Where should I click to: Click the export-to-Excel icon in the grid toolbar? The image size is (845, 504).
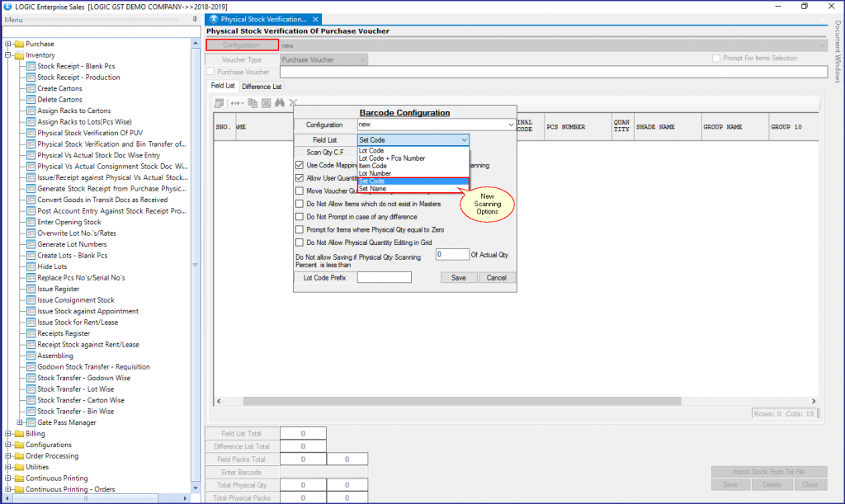click(x=266, y=102)
